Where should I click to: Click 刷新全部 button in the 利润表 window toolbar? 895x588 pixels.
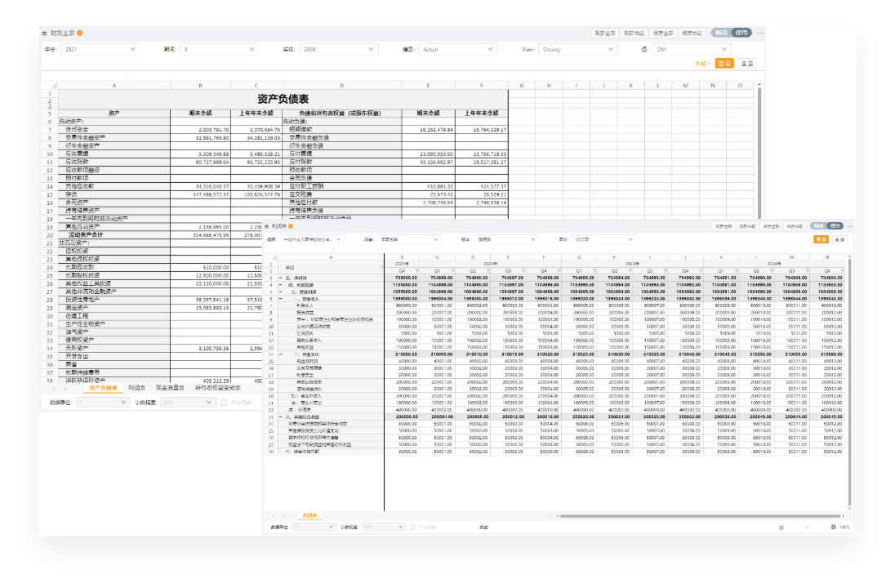[724, 227]
